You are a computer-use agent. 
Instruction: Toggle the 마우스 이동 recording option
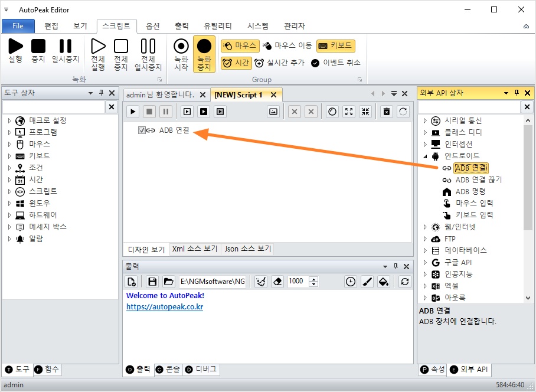(x=287, y=46)
